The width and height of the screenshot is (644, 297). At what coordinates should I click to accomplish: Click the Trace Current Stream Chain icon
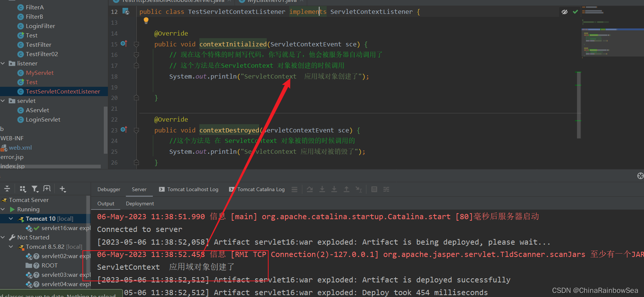pyautogui.click(x=386, y=189)
